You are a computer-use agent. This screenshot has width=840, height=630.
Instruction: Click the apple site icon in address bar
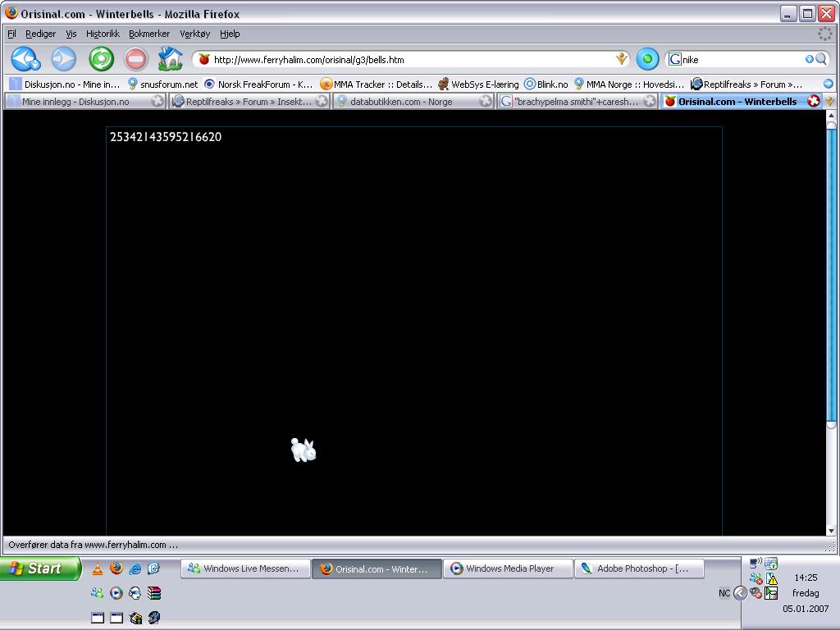pyautogui.click(x=204, y=59)
